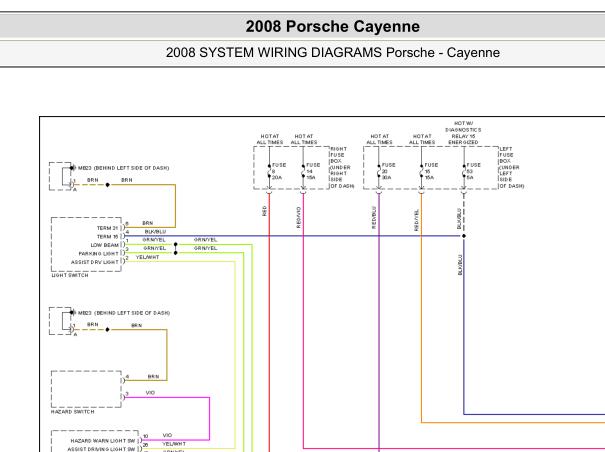Click 'RIGHT FUSE BOX (UNDER RIGHT SIDE OF DASH)' label
The width and height of the screenshot is (605, 452).
coord(342,168)
